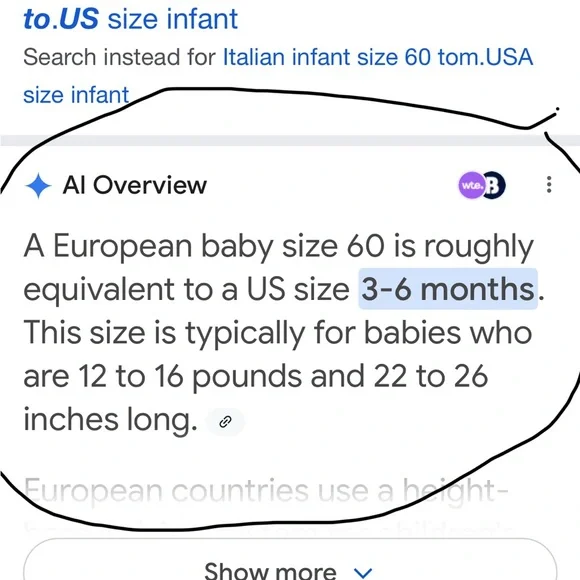Click the Show more button
The width and height of the screenshot is (580, 580).
coord(290,560)
